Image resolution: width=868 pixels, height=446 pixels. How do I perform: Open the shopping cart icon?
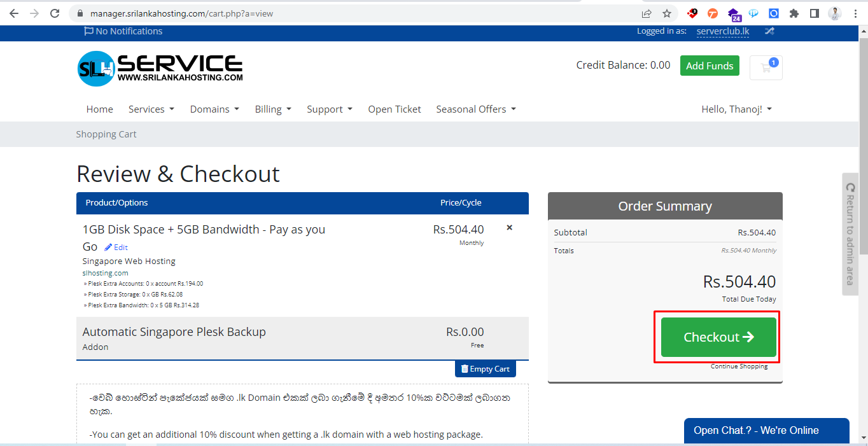click(x=766, y=67)
